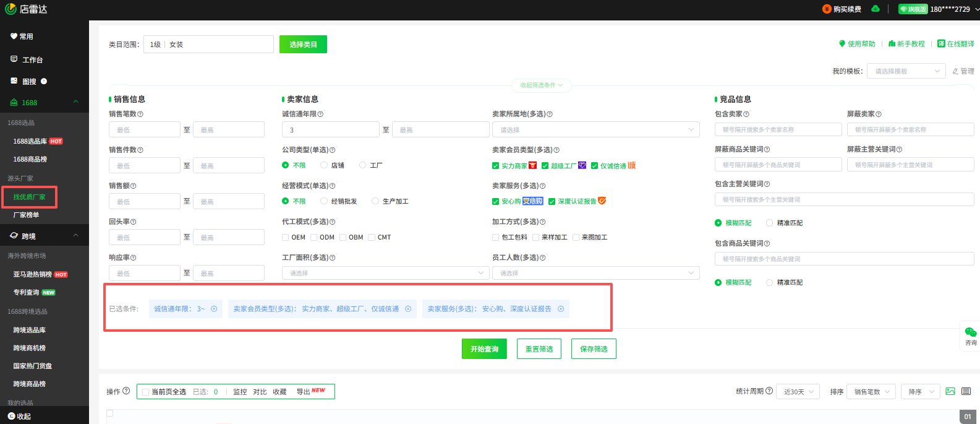The image size is (980, 424).
Task: Switch results to list view icon
Action: 966,391
